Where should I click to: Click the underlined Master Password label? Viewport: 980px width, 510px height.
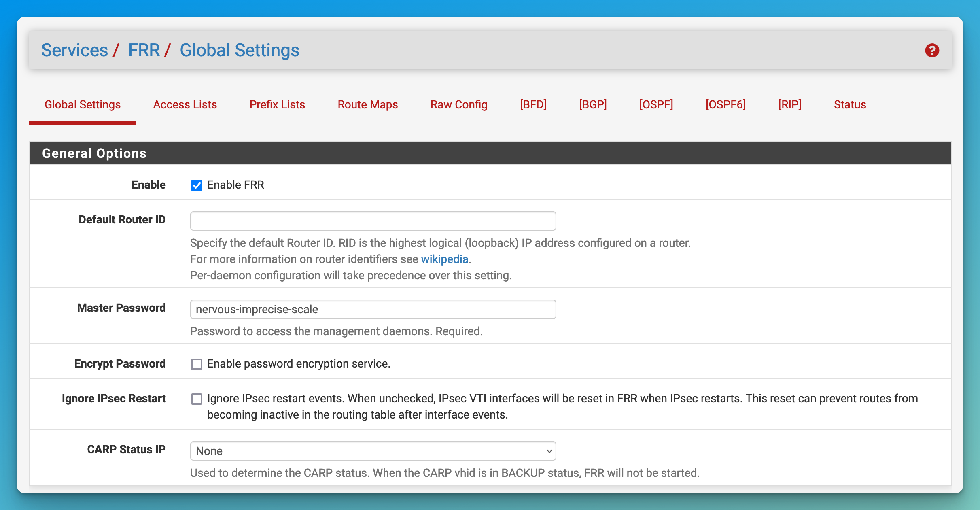tap(121, 308)
